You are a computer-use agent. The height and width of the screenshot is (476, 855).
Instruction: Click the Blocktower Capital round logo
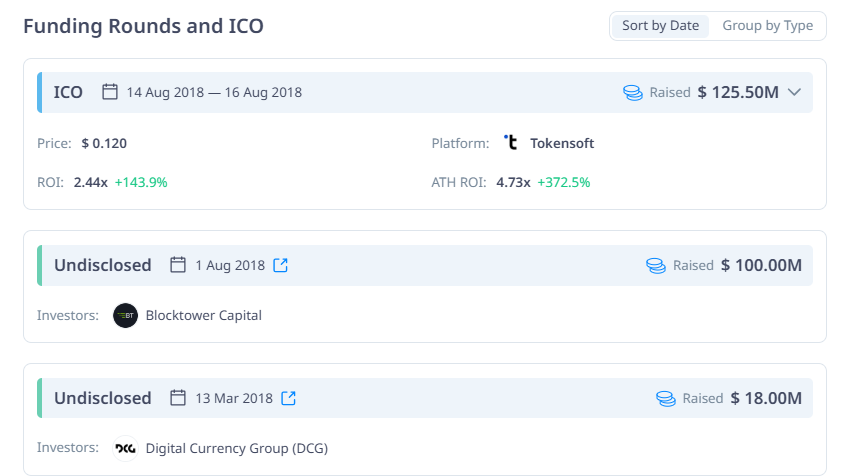[x=125, y=315]
